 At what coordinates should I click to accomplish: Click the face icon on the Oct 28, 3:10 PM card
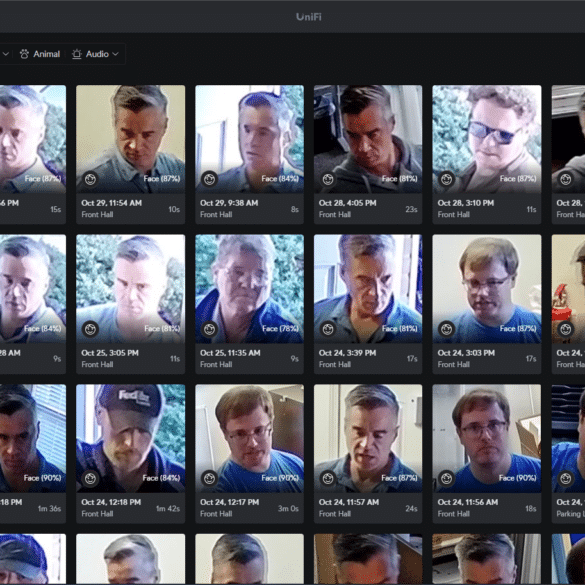(447, 179)
